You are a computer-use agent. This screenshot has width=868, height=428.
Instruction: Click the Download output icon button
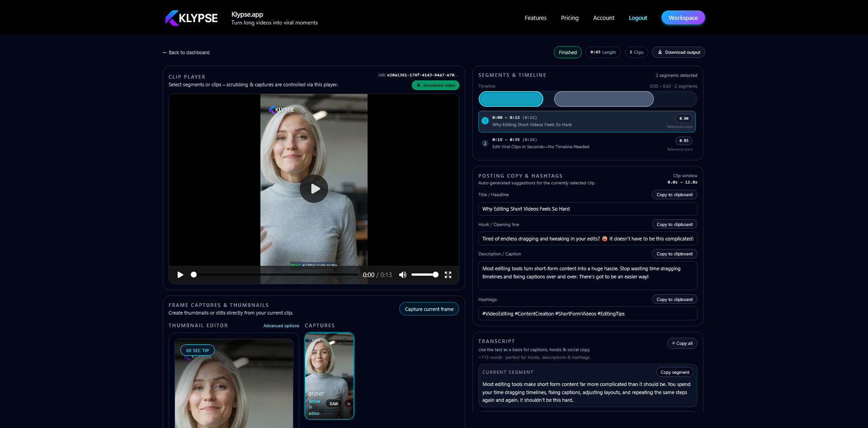660,52
